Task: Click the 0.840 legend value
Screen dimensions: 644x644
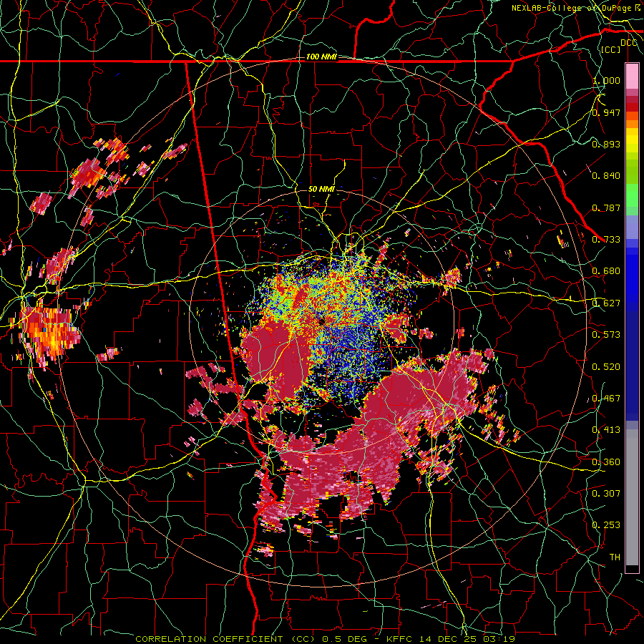Action: [x=606, y=176]
